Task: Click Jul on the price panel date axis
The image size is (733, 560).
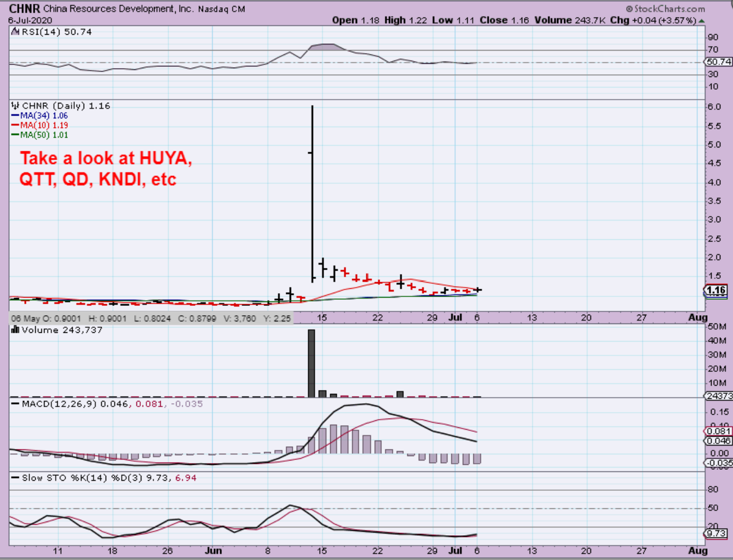Action: point(455,317)
